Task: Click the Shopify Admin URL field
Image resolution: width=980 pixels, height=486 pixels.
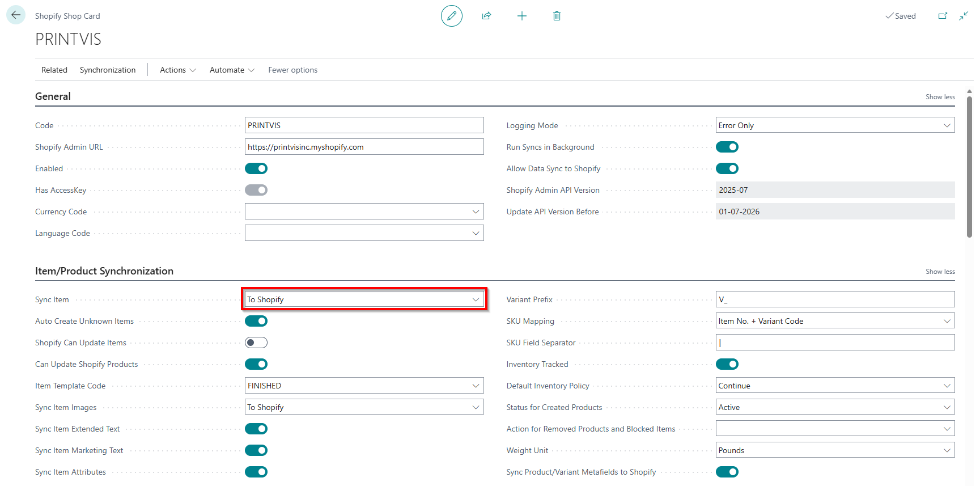Action: click(364, 147)
